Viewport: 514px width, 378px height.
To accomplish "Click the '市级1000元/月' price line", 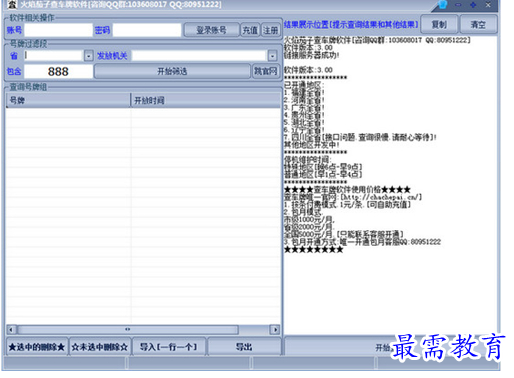I will [x=309, y=219].
